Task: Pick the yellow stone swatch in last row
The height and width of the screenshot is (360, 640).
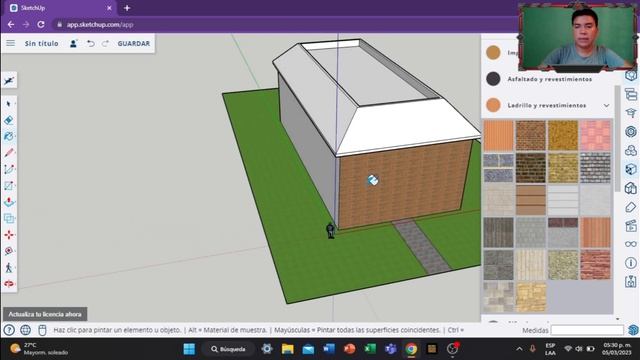Action: point(531,297)
